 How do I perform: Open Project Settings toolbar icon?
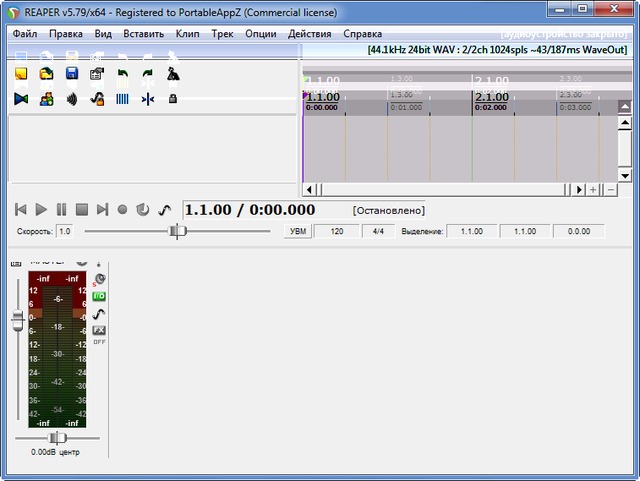pyautogui.click(x=97, y=74)
